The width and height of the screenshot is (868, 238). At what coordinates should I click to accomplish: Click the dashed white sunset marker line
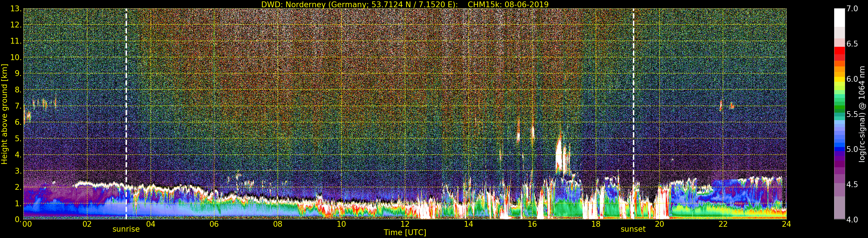click(633, 114)
